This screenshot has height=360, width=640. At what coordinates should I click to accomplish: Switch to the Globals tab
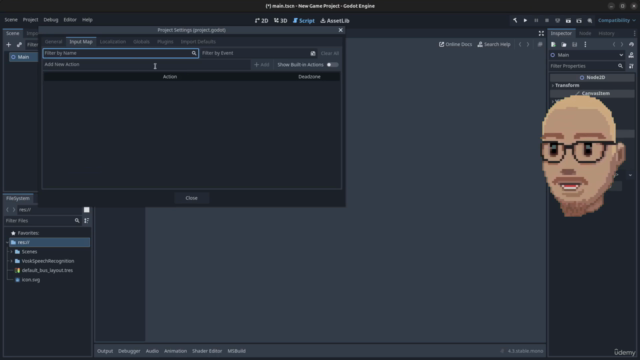[141, 42]
